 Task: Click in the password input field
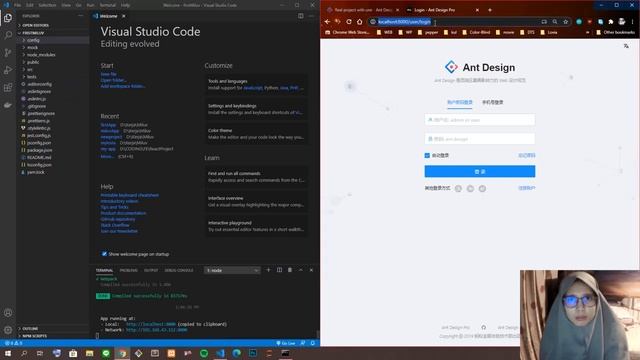coord(480,139)
